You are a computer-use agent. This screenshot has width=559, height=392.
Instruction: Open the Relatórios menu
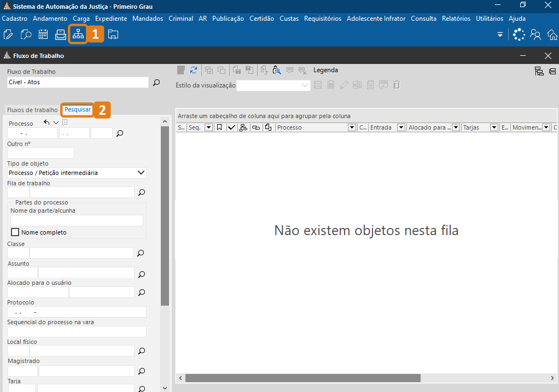coord(456,19)
